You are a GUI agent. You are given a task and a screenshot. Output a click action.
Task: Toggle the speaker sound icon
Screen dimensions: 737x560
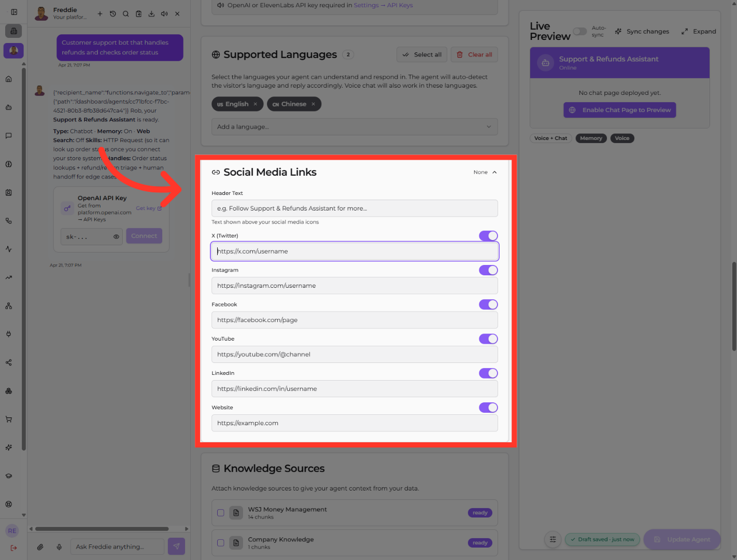pyautogui.click(x=164, y=14)
